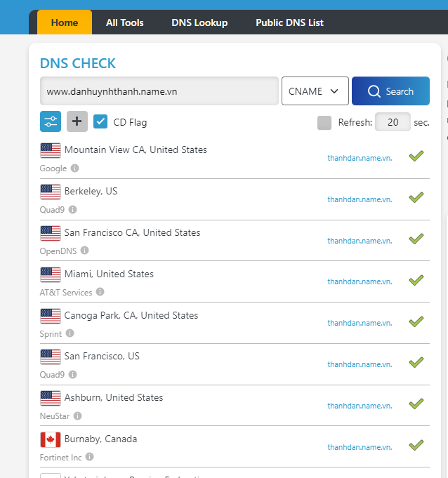Click the Canada flag for Burnaby

point(51,439)
